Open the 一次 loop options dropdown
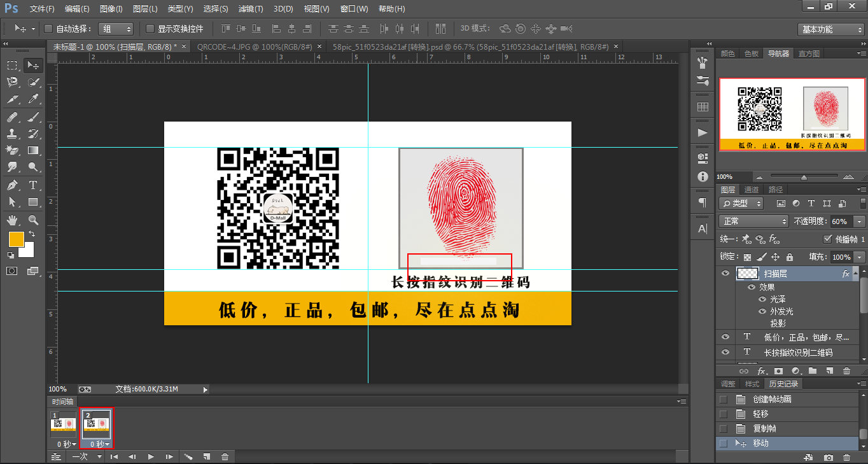The width and height of the screenshot is (868, 464). pyautogui.click(x=87, y=456)
